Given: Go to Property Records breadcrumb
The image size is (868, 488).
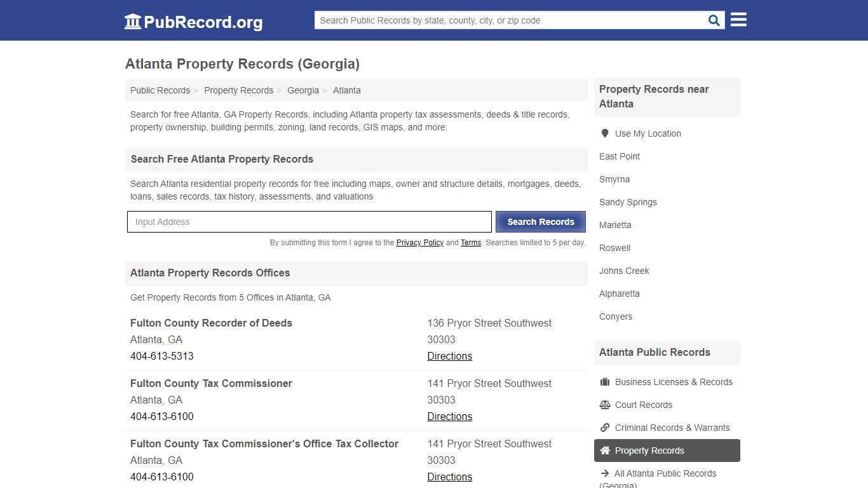Looking at the screenshot, I should pyautogui.click(x=239, y=90).
